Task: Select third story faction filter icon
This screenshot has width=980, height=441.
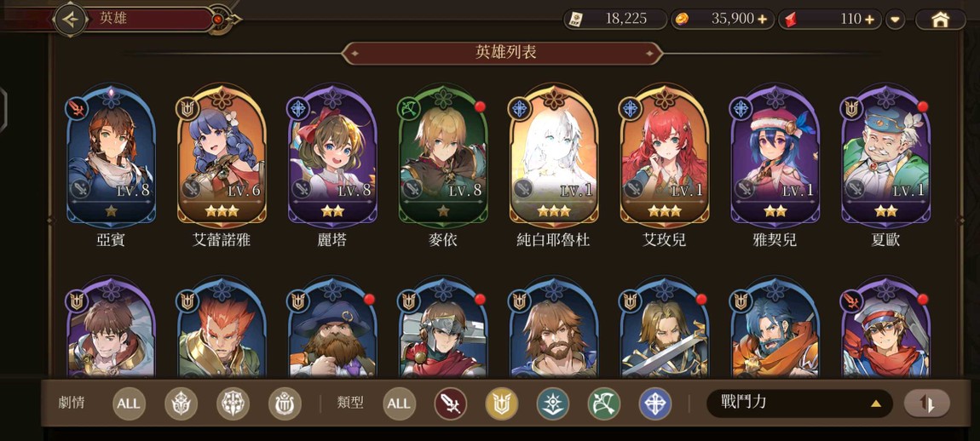Action: pos(285,404)
